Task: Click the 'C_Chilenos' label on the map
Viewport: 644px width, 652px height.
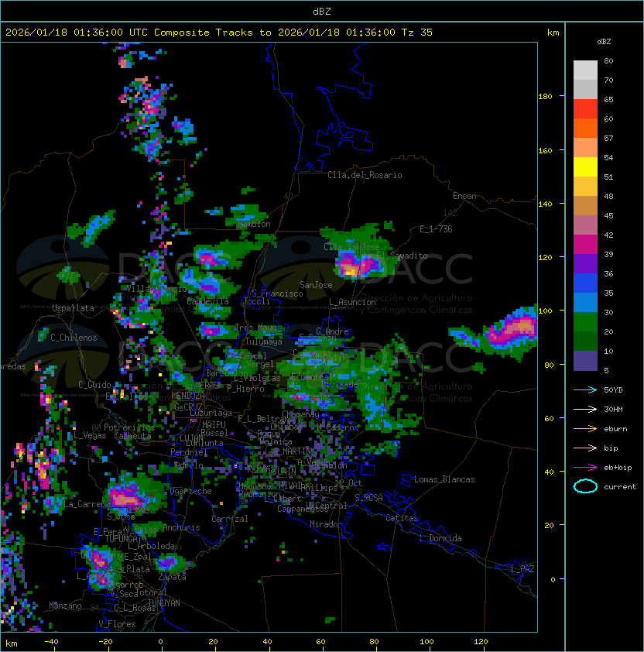Action: (74, 338)
